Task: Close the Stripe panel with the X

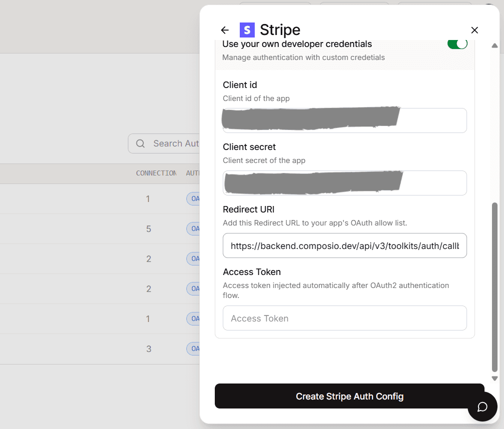Action: pos(475,30)
